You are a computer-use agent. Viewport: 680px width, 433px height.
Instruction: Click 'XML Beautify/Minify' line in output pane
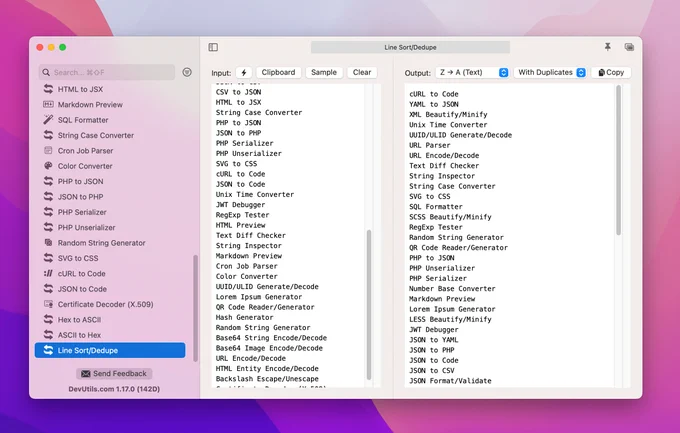(x=448, y=115)
